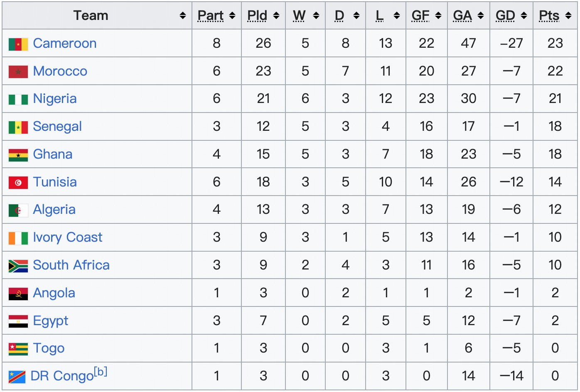Open the Egypt team link
The height and width of the screenshot is (392, 580).
(x=50, y=321)
